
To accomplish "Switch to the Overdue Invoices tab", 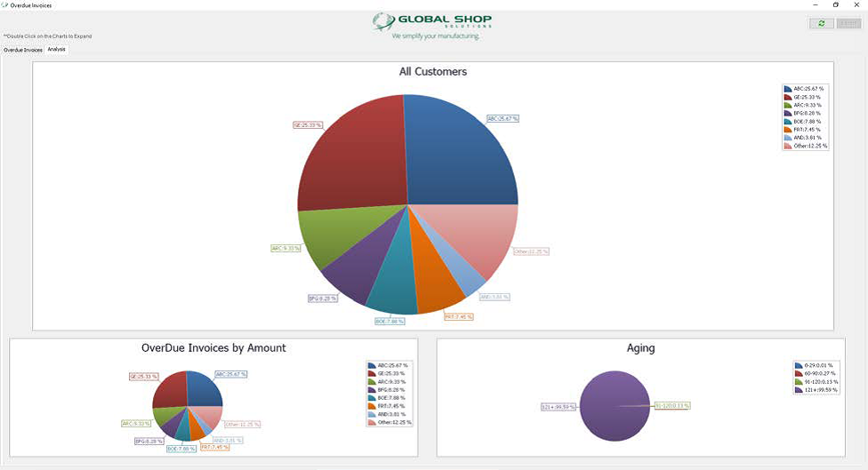I will (x=23, y=50).
